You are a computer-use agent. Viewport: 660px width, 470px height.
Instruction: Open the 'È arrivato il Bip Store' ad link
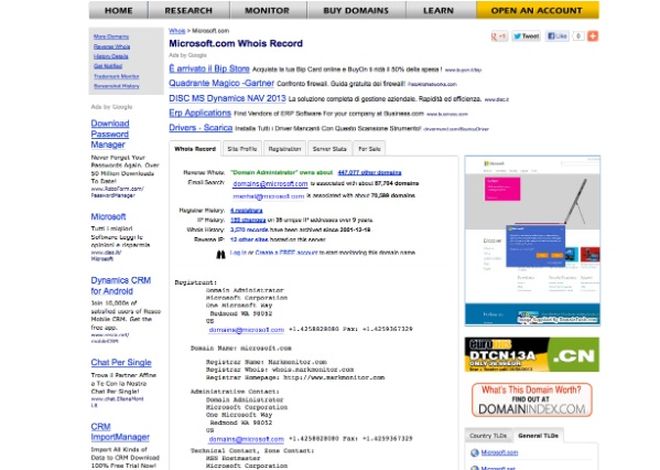(x=209, y=69)
